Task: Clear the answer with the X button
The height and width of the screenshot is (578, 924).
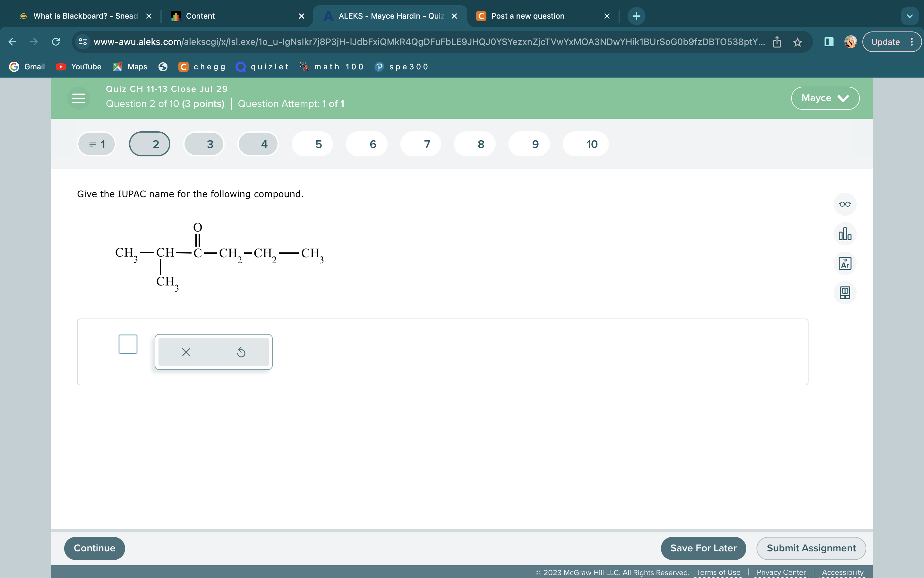Action: 186,352
